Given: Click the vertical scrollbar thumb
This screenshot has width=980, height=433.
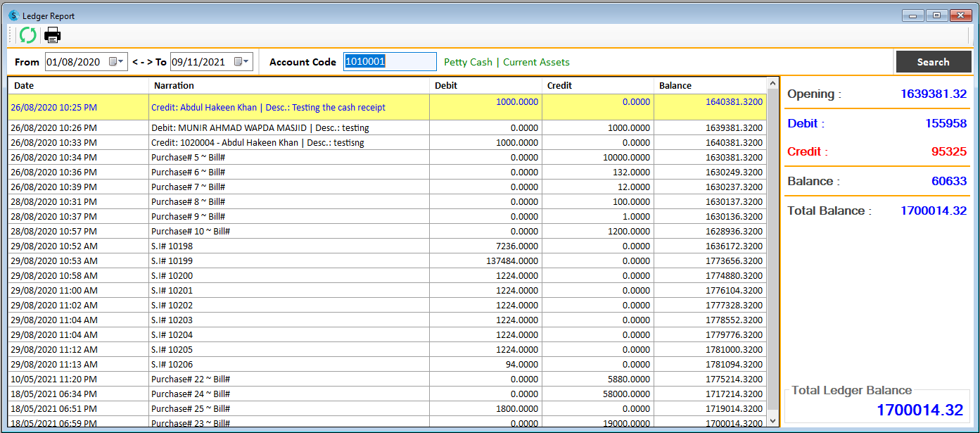Looking at the screenshot, I should (x=773, y=250).
